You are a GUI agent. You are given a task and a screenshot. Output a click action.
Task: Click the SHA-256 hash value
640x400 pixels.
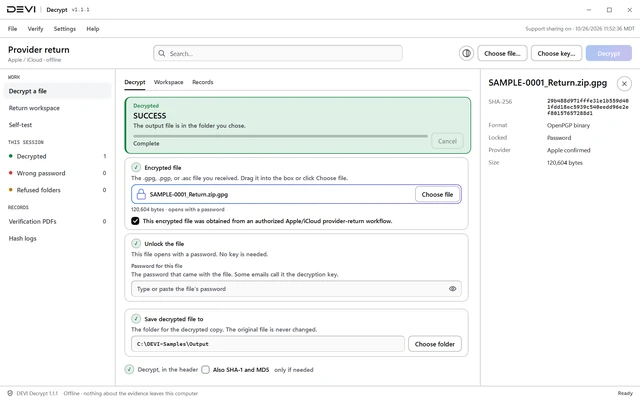click(x=588, y=107)
